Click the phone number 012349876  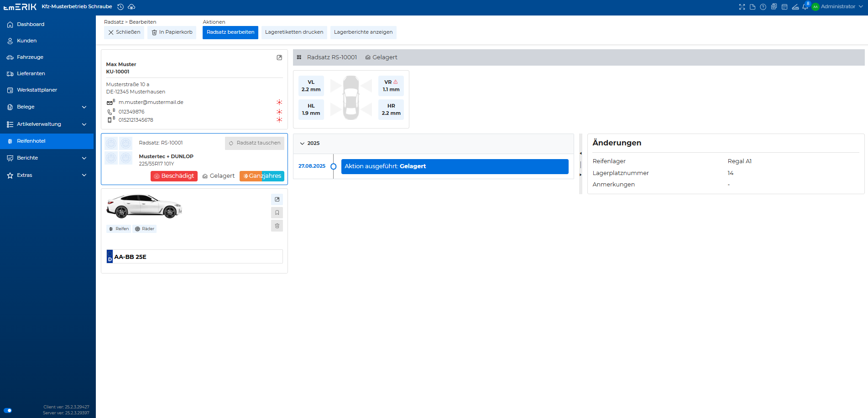[x=131, y=112]
